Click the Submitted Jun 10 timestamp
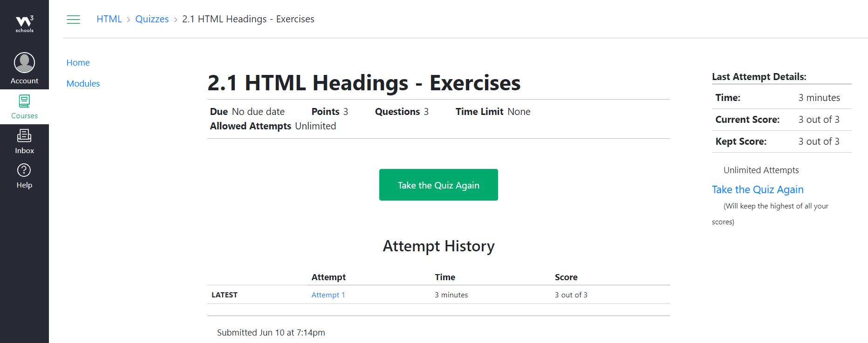 pos(271,332)
